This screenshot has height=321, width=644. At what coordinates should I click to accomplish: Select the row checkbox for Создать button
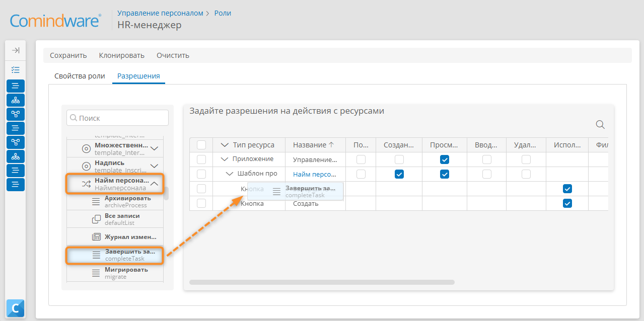[201, 203]
